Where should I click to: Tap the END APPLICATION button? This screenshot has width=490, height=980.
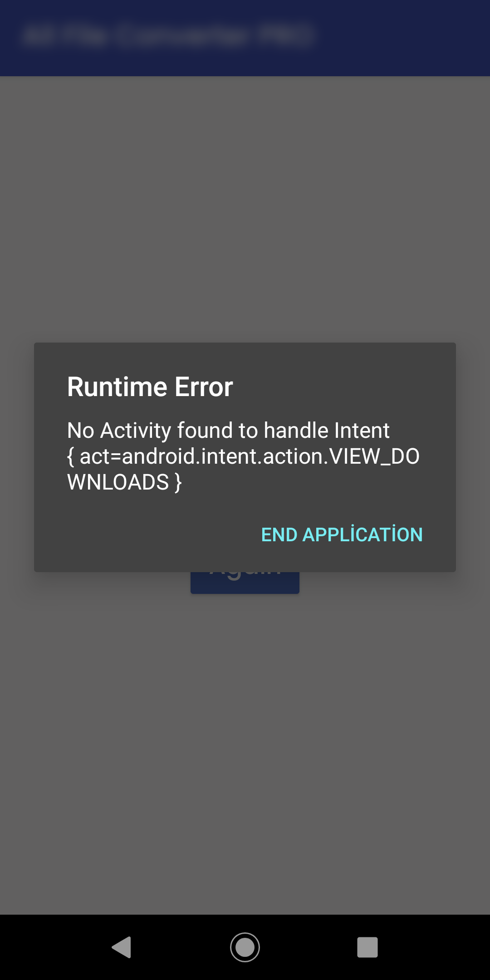point(342,534)
